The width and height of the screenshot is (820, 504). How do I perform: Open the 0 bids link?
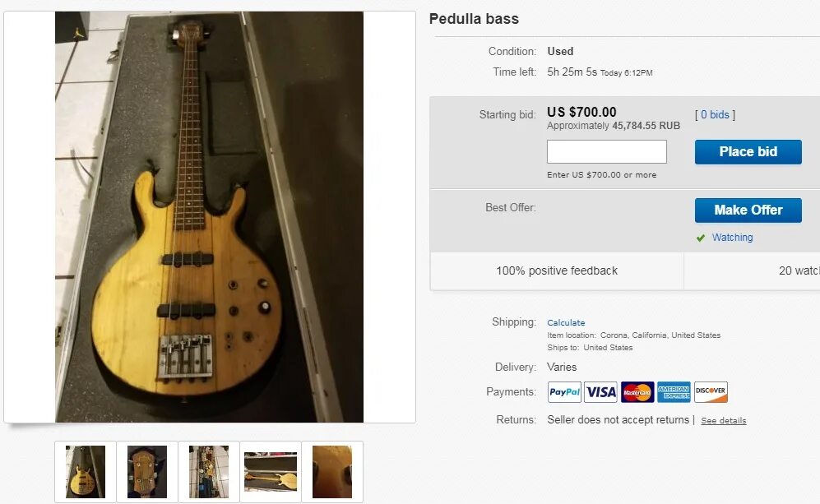coord(715,114)
